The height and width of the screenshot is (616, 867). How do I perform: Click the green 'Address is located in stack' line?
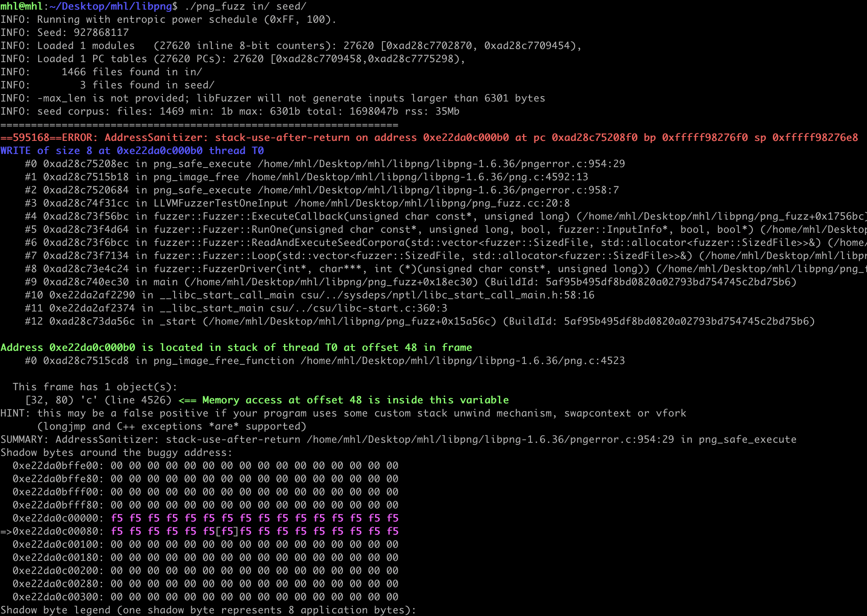point(236,347)
